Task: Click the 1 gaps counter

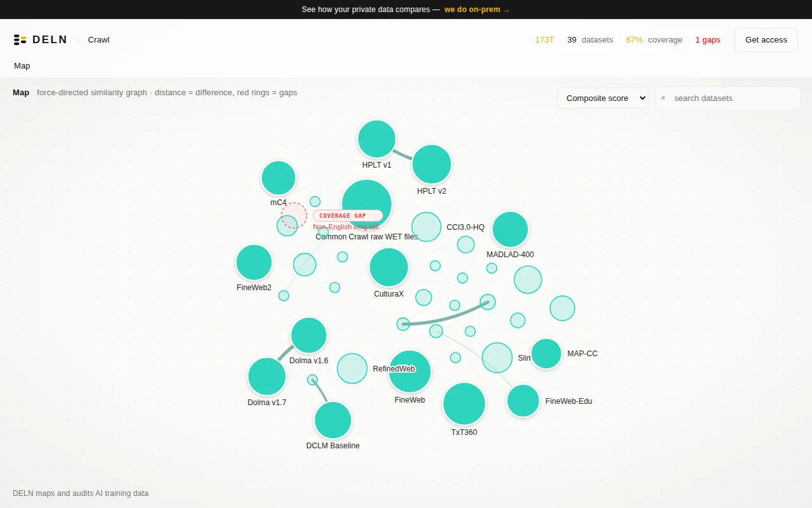Action: pyautogui.click(x=708, y=39)
